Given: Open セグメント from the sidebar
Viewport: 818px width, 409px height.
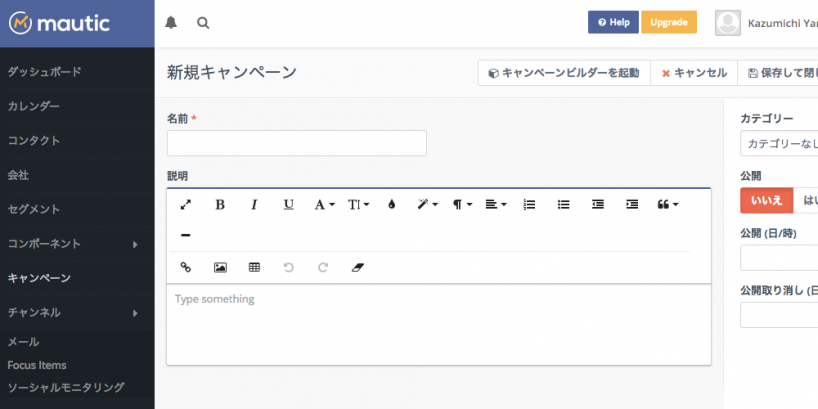Looking at the screenshot, I should [34, 209].
